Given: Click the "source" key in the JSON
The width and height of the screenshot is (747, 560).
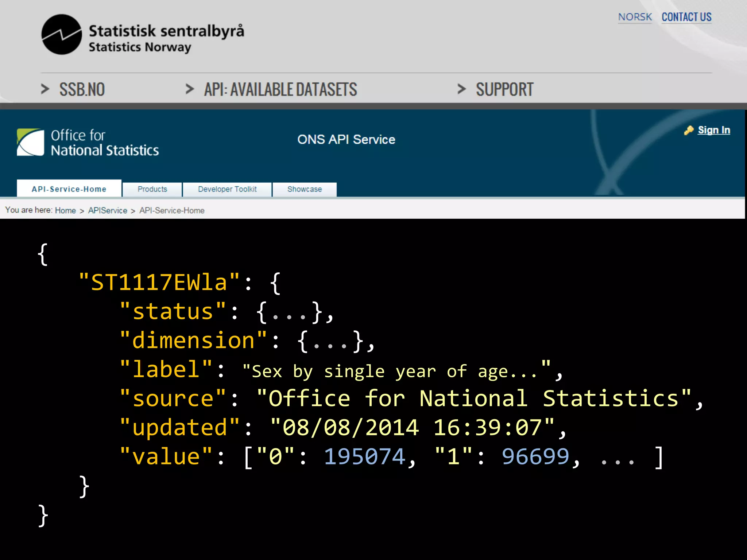Looking at the screenshot, I should click(173, 398).
